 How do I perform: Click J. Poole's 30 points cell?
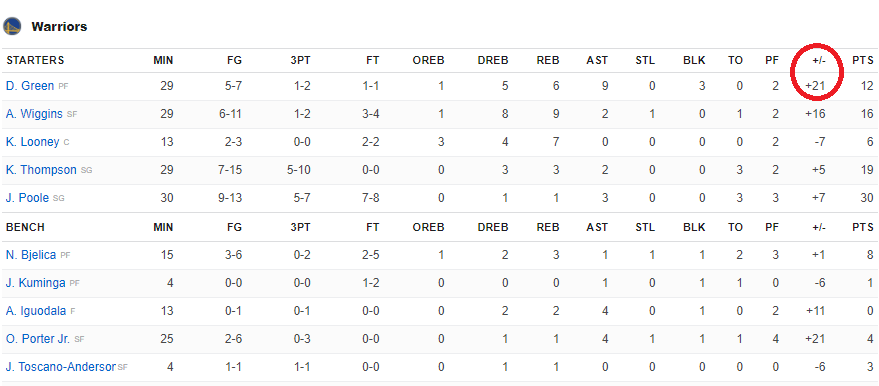(867, 198)
